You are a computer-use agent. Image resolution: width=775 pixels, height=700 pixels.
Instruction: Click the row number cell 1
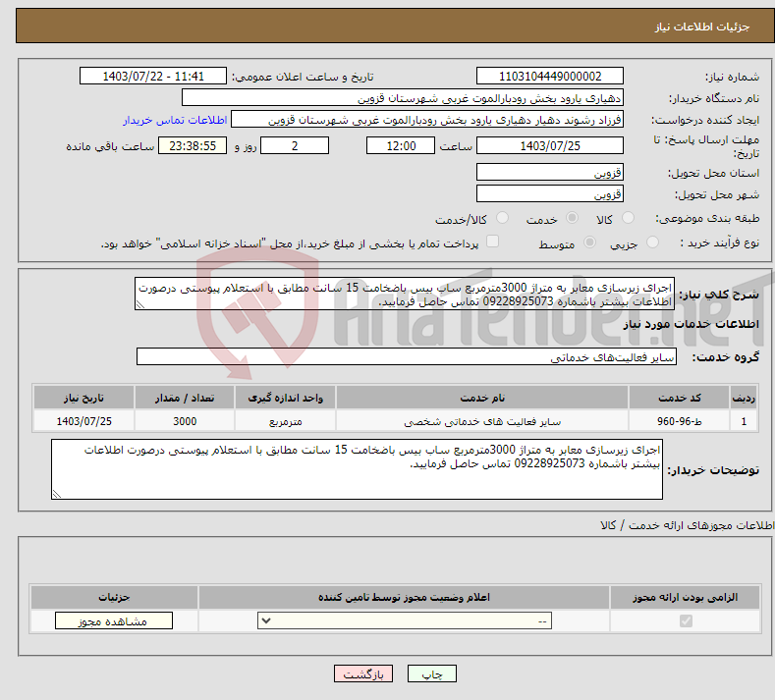(744, 421)
